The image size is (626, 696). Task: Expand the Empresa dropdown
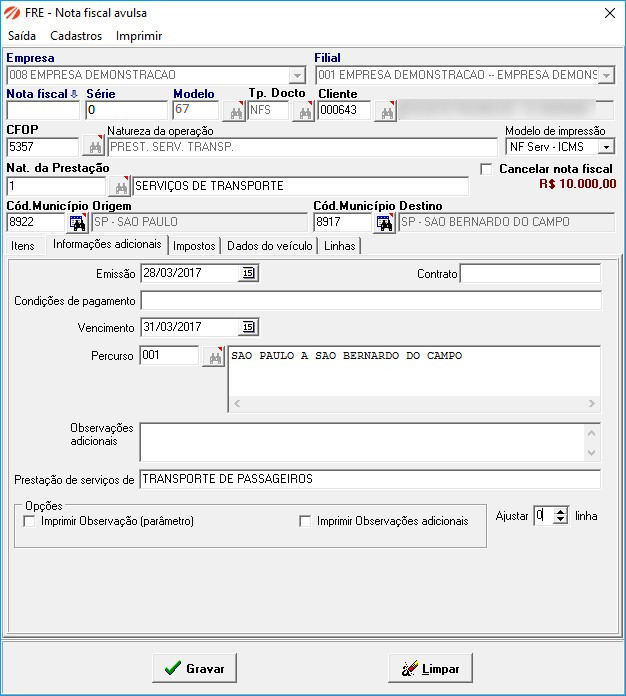coord(297,75)
